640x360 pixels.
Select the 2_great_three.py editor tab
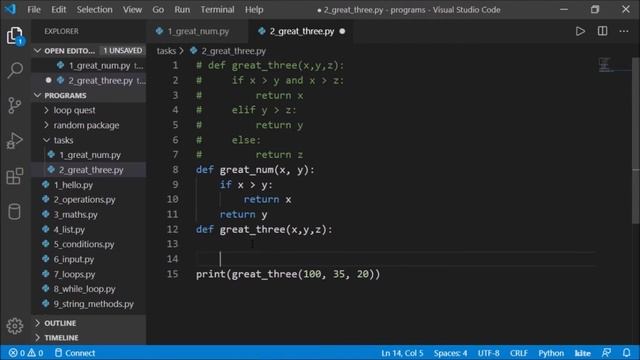301,31
